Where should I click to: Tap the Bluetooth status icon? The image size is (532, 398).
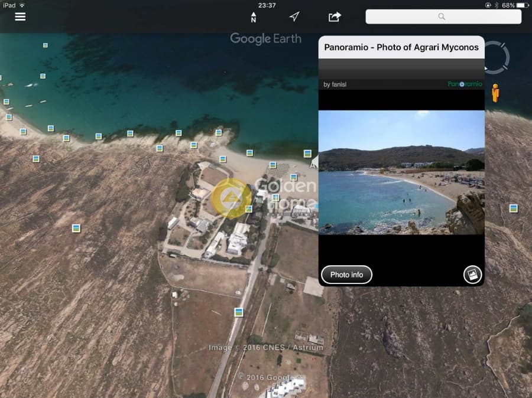pos(496,5)
